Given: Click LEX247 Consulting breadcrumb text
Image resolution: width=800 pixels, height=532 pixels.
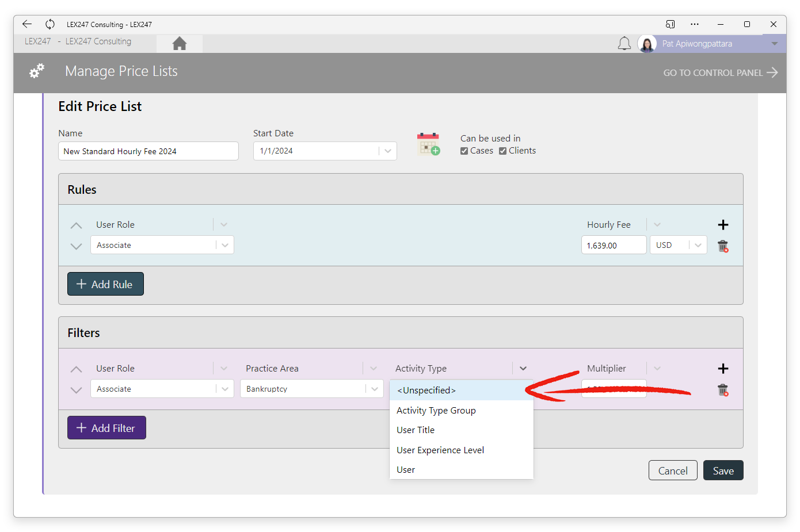Looking at the screenshot, I should pyautogui.click(x=98, y=41).
